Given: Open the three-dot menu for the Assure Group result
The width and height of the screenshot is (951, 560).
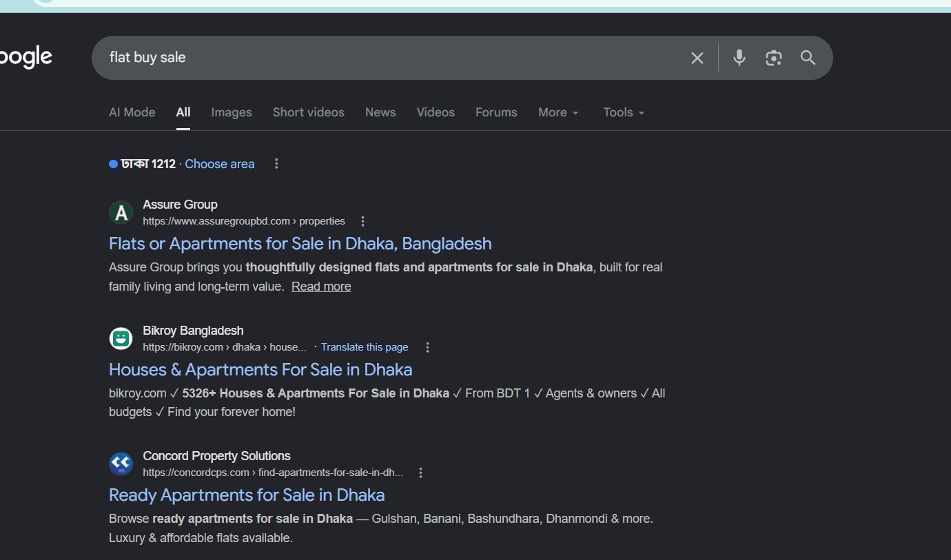Looking at the screenshot, I should pyautogui.click(x=363, y=221).
